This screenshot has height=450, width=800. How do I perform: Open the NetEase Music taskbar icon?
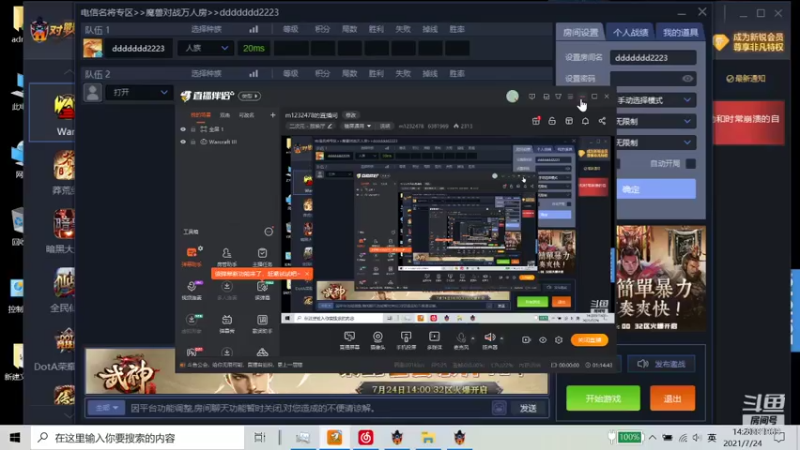click(365, 437)
